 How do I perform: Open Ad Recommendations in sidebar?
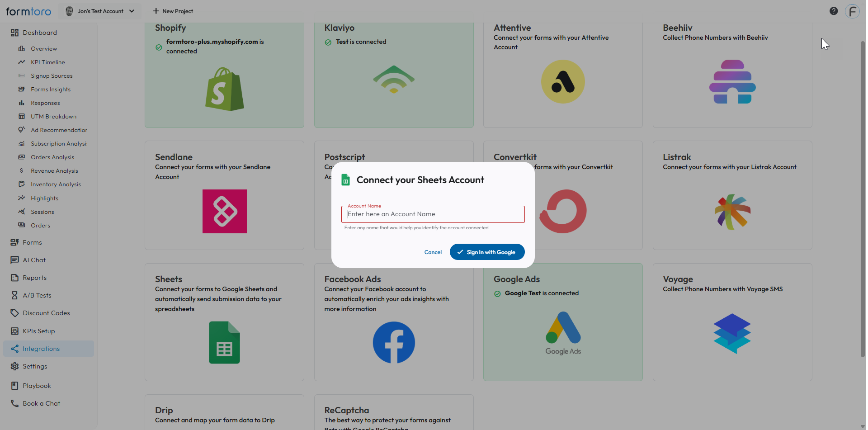coord(59,130)
